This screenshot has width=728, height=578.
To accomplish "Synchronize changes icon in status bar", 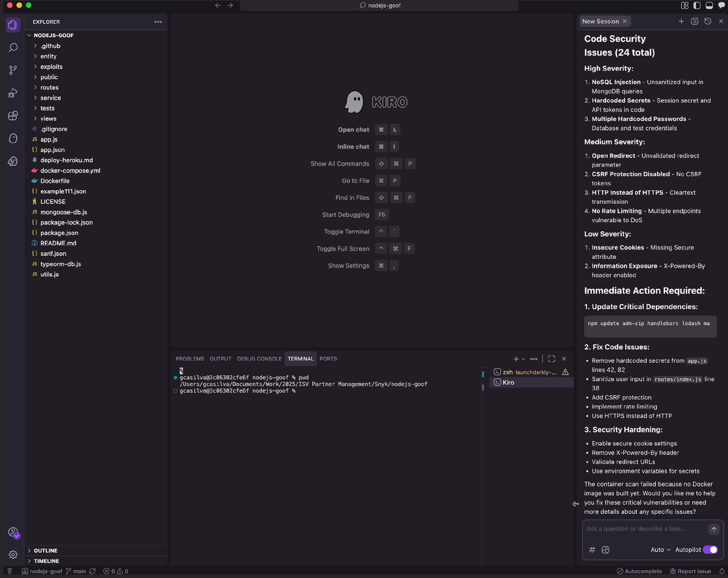I will (x=93, y=571).
